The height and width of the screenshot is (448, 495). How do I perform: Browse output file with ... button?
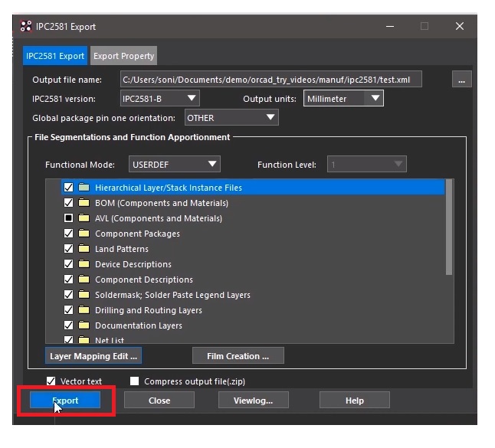(462, 79)
